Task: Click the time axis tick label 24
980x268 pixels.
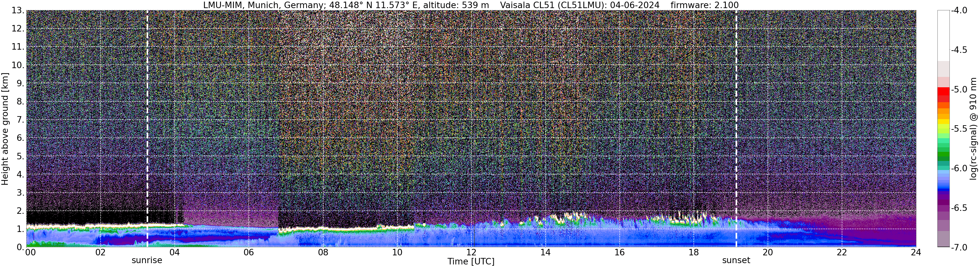Action: click(x=916, y=252)
